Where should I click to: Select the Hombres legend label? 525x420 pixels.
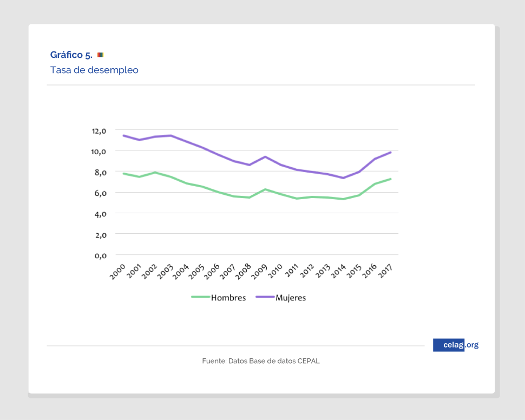[x=228, y=298]
